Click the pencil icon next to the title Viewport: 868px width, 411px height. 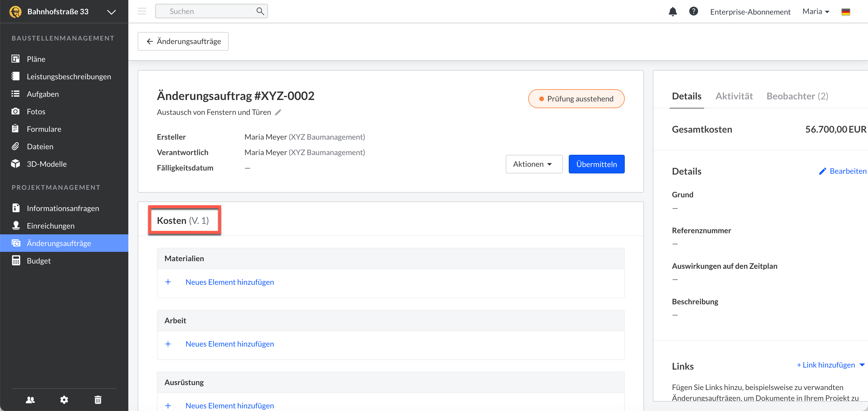278,112
